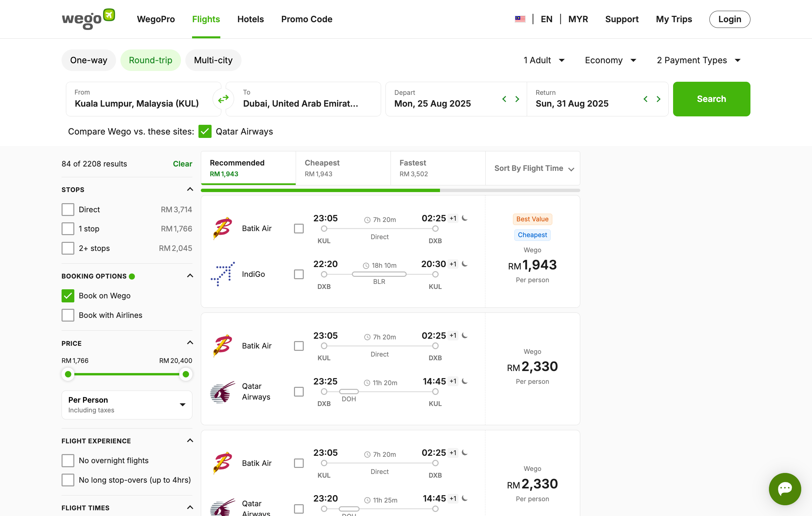Check the 2+ stops filter

coord(68,248)
